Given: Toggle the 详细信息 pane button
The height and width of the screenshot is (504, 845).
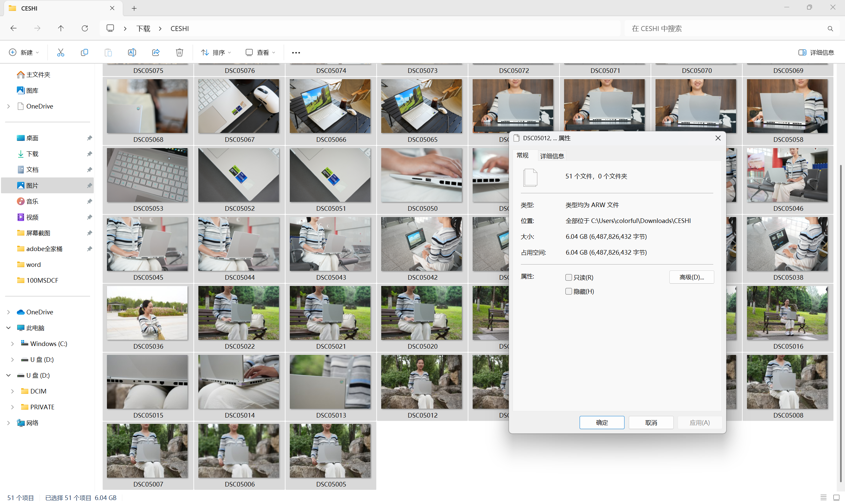Looking at the screenshot, I should [x=816, y=52].
